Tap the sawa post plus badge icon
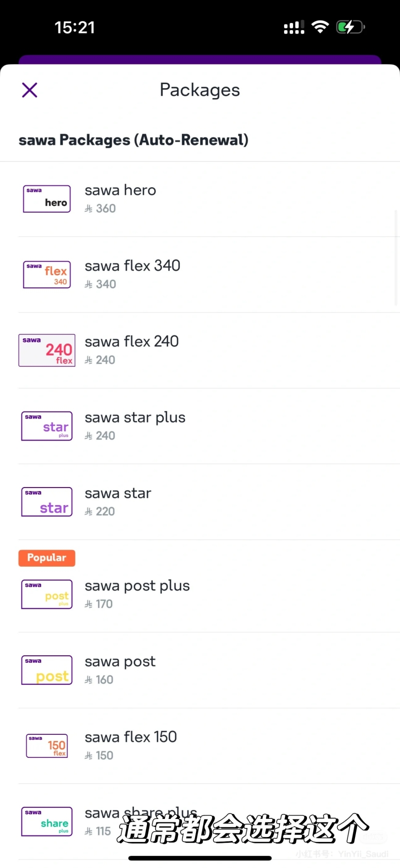400x868 pixels. click(47, 594)
